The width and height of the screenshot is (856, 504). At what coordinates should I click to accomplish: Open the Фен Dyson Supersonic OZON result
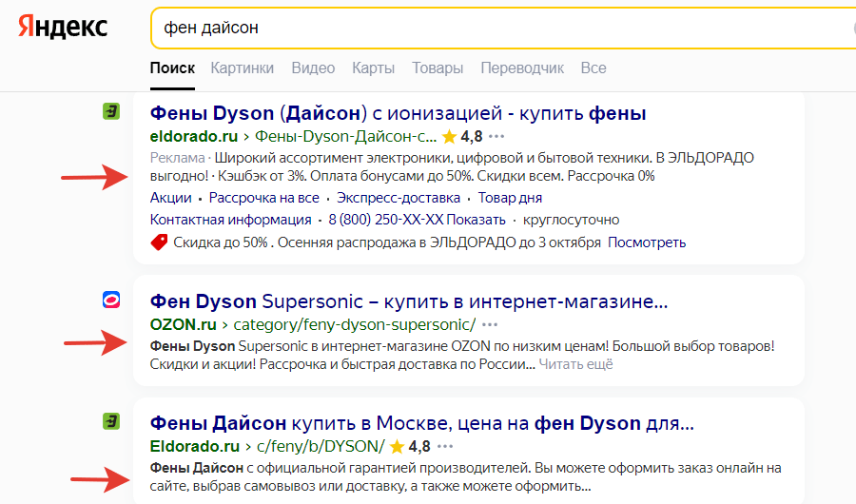[409, 301]
